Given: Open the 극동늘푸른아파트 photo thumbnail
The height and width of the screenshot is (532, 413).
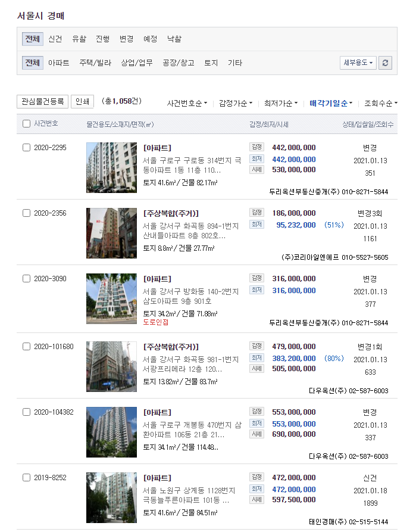Looking at the screenshot, I should [x=111, y=497].
